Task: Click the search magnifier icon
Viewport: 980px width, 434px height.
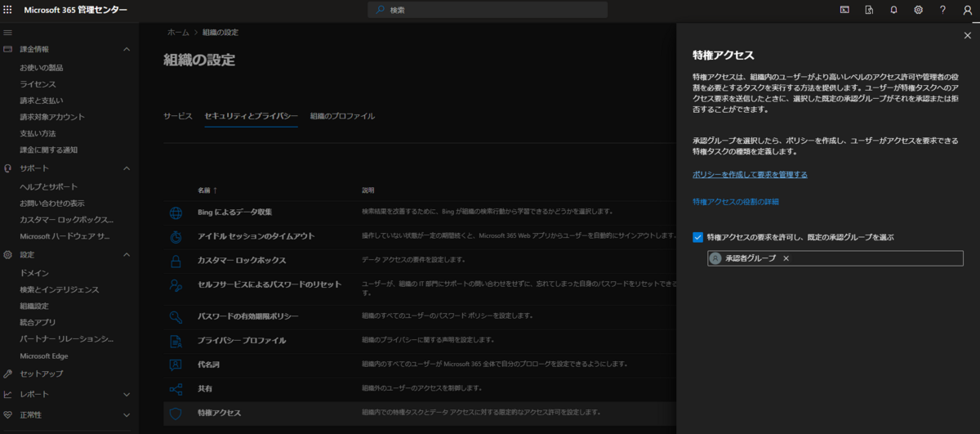Action: click(x=381, y=10)
